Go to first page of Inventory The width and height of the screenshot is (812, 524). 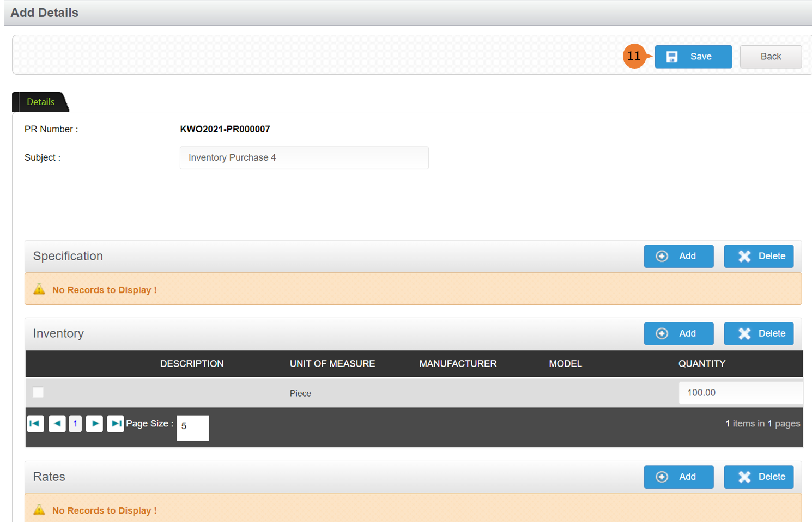[35, 423]
